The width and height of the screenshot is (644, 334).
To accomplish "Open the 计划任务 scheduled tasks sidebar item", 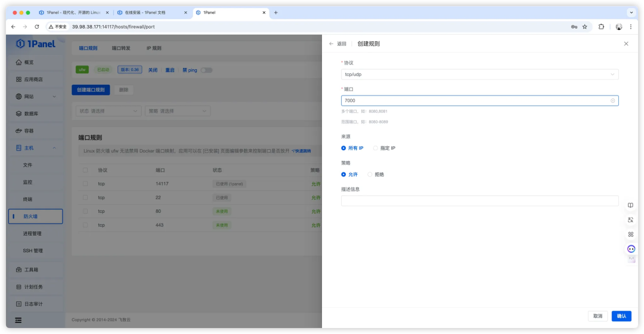I will pos(35,287).
